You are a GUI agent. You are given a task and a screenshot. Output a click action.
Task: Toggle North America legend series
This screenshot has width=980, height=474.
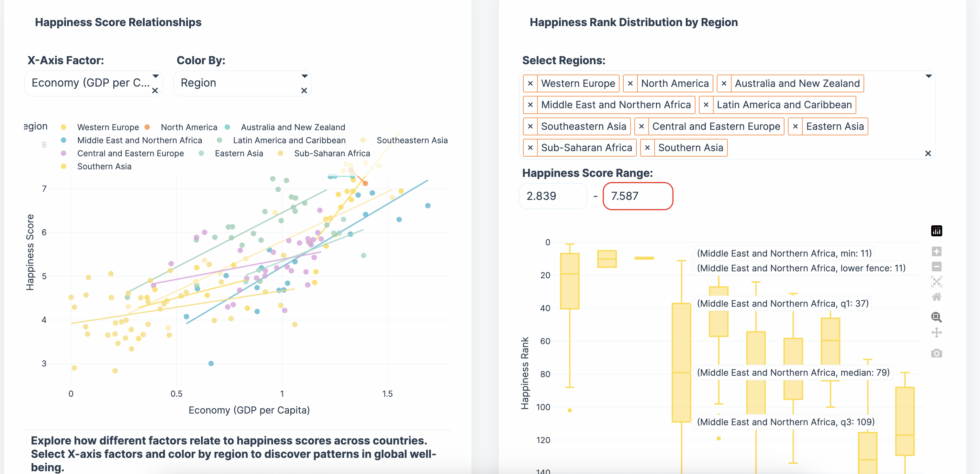189,127
